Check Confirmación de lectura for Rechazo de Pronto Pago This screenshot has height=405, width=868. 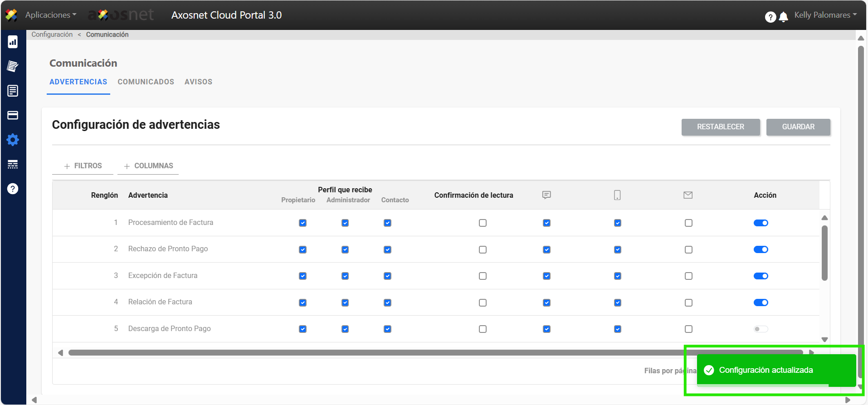click(483, 250)
